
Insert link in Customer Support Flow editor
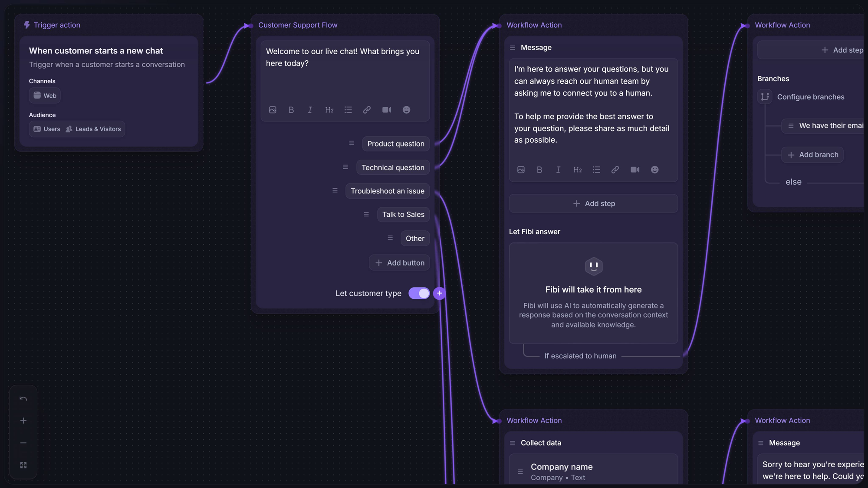(x=367, y=110)
